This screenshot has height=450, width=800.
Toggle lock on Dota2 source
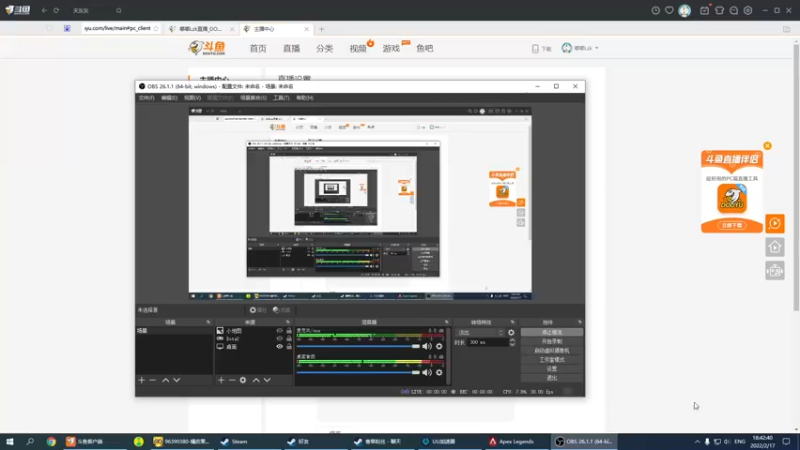289,338
